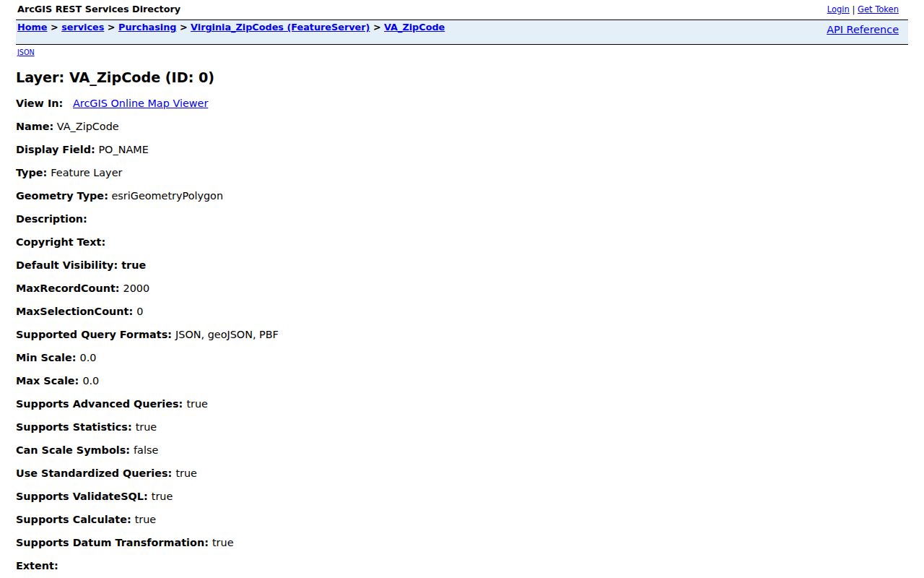Viewport: 924px width, 578px height.
Task: Click the Supported Query Formats line
Action: tap(147, 335)
